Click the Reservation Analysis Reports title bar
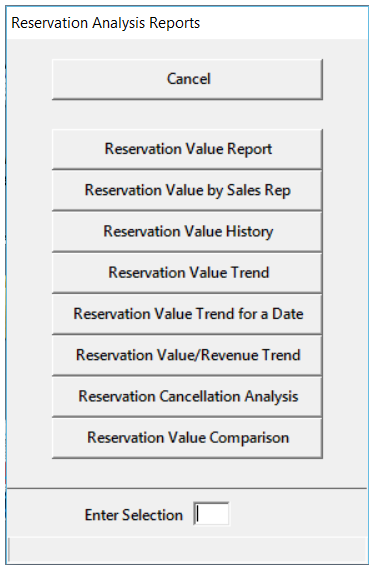This screenshot has width=374, height=565. pyautogui.click(x=187, y=23)
